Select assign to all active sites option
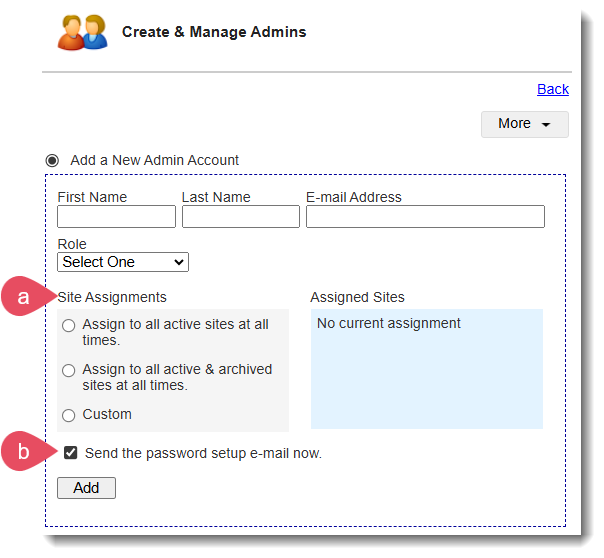Image resolution: width=604 pixels, height=558 pixels. (x=68, y=325)
